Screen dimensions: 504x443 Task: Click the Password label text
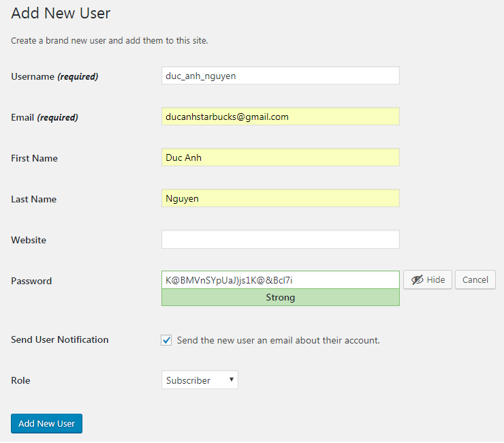point(31,281)
